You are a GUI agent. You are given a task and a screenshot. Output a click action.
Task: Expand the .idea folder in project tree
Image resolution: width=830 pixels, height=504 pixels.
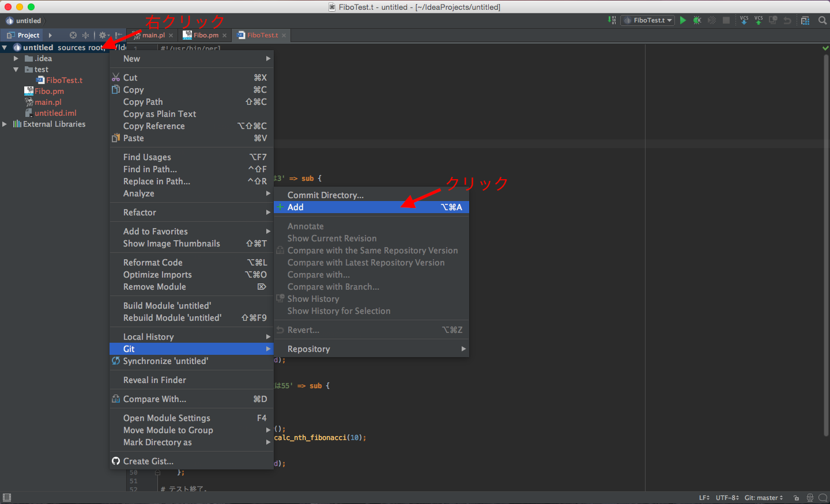16,59
